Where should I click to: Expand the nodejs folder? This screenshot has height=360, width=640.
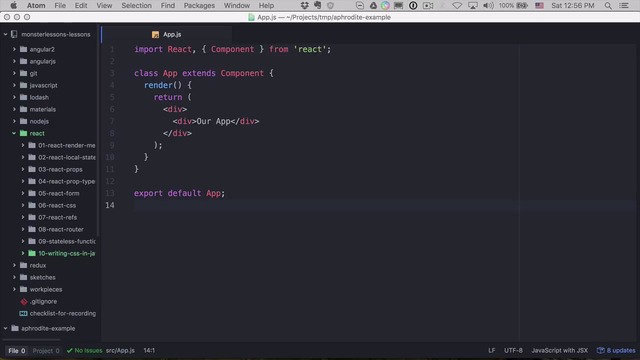(x=14, y=121)
